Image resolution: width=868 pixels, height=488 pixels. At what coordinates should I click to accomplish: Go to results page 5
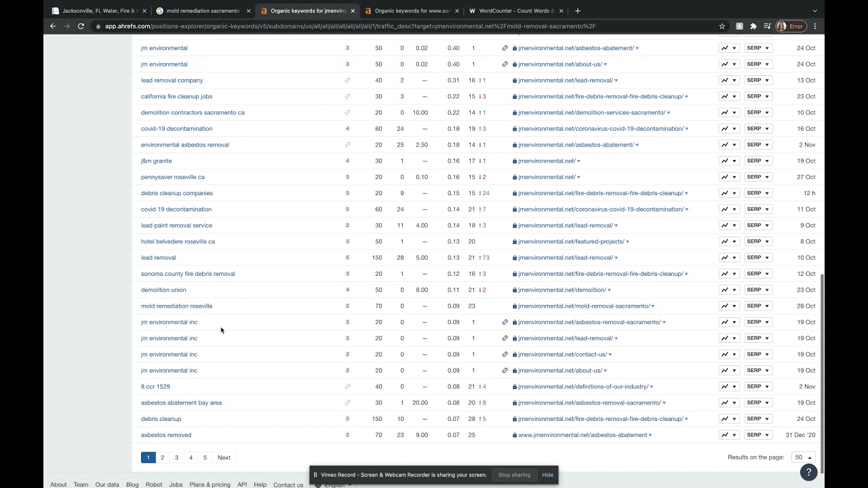(205, 457)
